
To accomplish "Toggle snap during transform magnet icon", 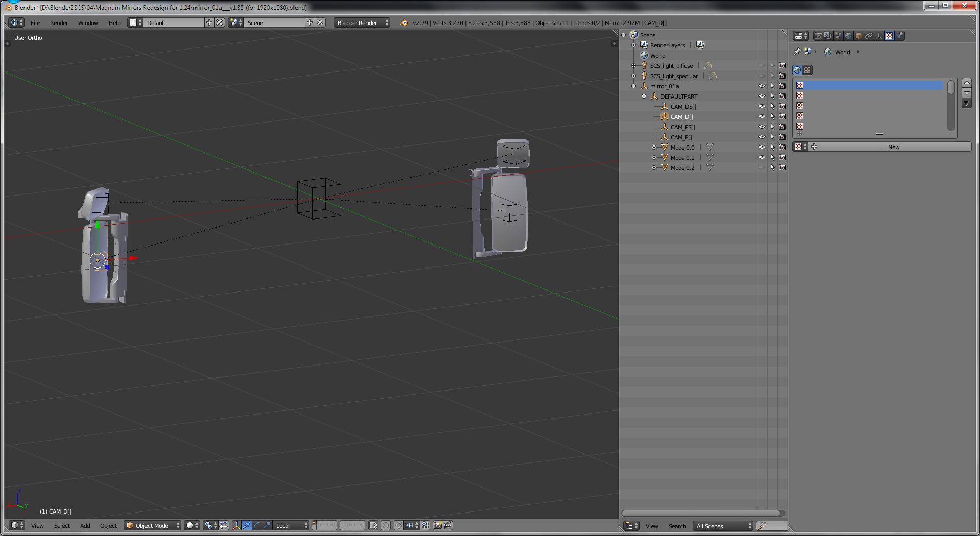I will pos(398,525).
